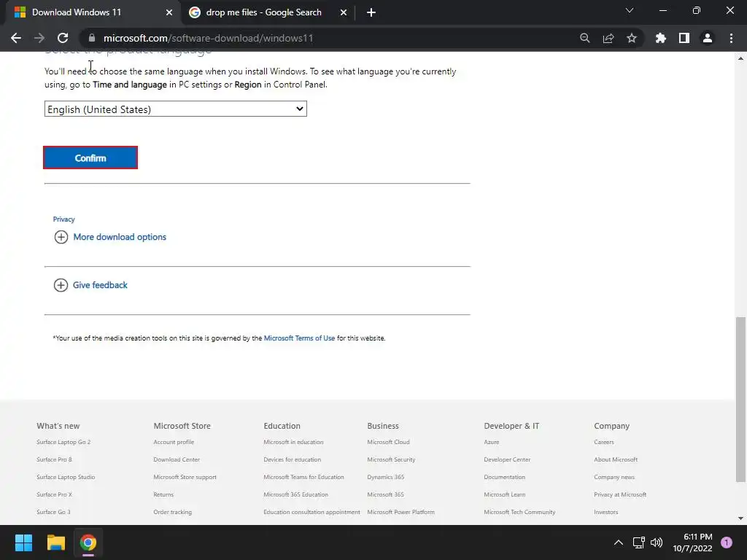Click the page vertical scrollbar thumb

(740, 399)
